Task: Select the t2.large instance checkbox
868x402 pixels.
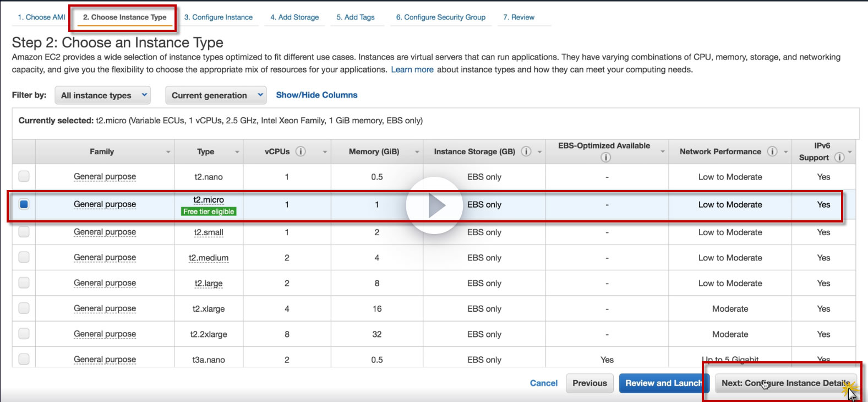Action: (24, 283)
